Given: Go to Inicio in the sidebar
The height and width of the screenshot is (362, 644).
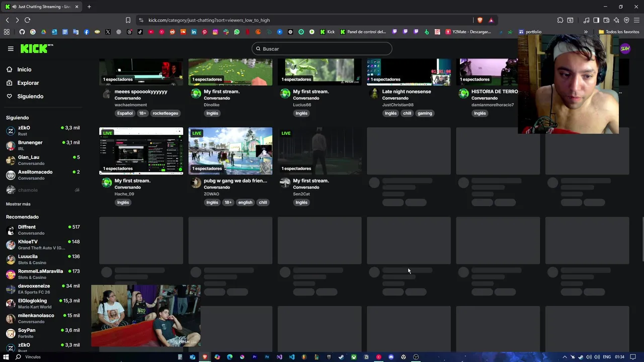Looking at the screenshot, I should pyautogui.click(x=19, y=69).
